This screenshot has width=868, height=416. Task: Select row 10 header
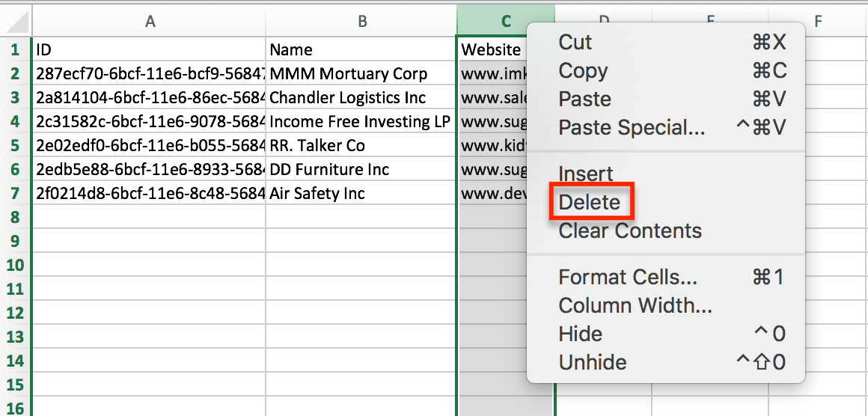16,264
